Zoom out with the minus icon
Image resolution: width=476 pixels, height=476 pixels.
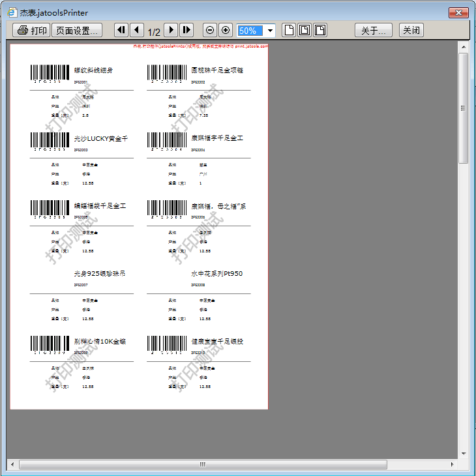coord(210,30)
